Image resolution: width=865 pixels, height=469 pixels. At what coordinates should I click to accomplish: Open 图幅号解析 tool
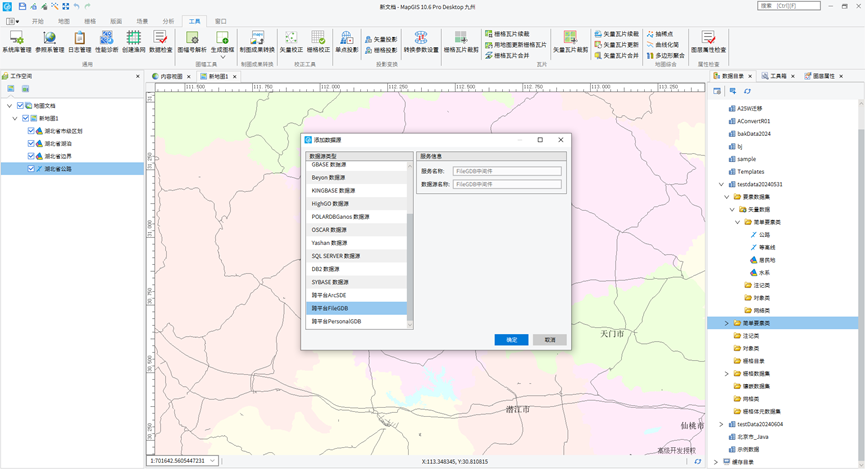192,41
